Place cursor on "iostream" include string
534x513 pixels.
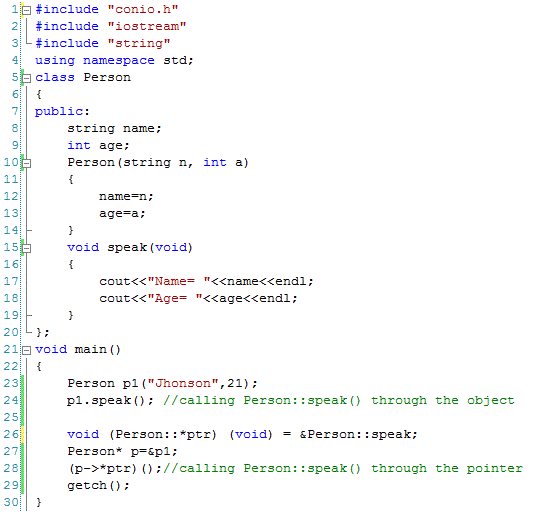pyautogui.click(x=147, y=26)
